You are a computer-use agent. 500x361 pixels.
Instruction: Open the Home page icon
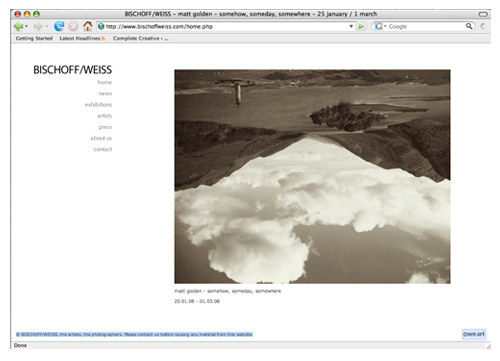tap(87, 26)
